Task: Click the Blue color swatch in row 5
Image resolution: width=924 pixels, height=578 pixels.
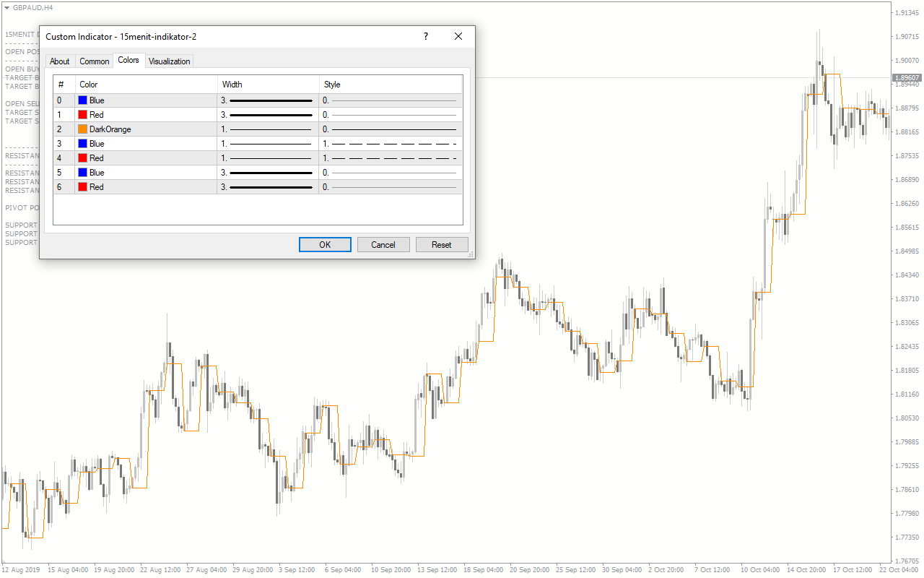Action: pos(83,173)
